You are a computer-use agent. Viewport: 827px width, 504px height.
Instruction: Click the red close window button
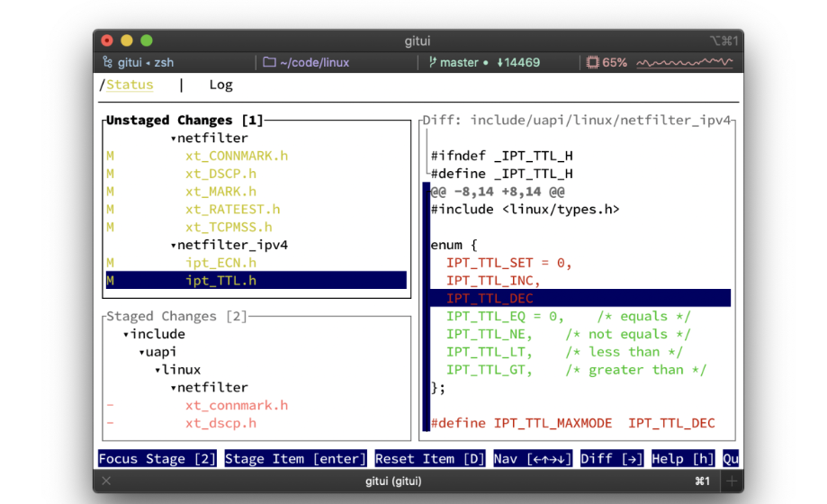pyautogui.click(x=107, y=40)
